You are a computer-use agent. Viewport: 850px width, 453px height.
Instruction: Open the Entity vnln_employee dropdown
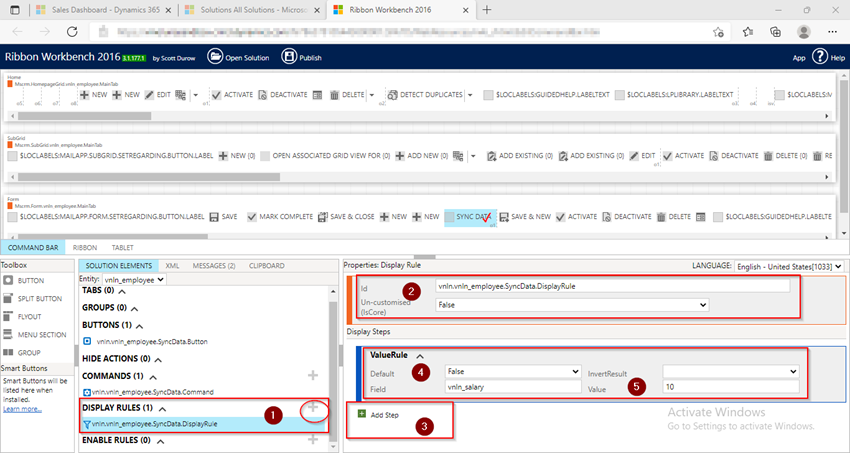(134, 280)
